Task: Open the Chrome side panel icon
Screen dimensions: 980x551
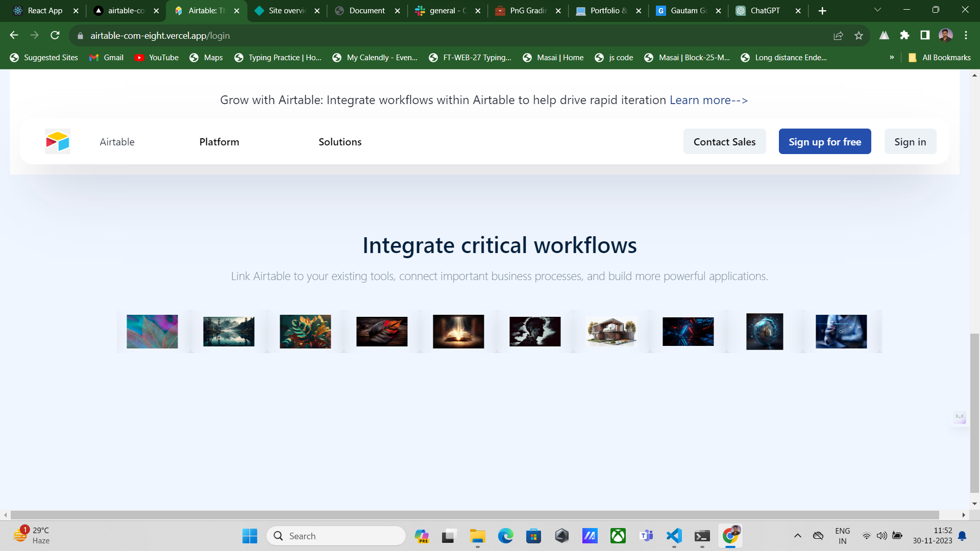Action: 925,35
